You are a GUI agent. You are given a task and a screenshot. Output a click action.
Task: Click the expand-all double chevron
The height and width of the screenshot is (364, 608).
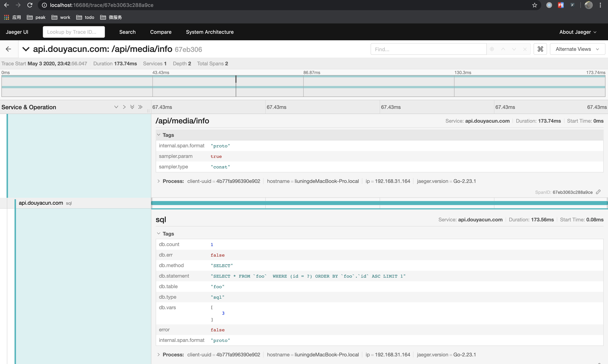pyautogui.click(x=132, y=107)
